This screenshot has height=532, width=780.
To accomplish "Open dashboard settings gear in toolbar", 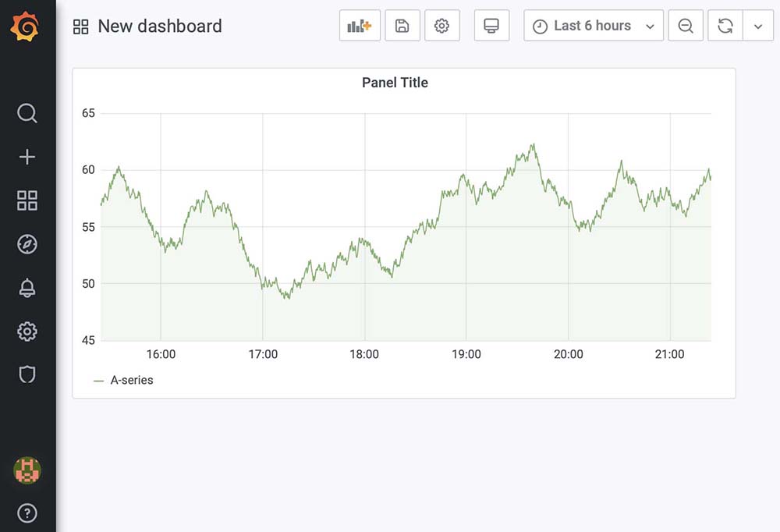I will (x=441, y=26).
